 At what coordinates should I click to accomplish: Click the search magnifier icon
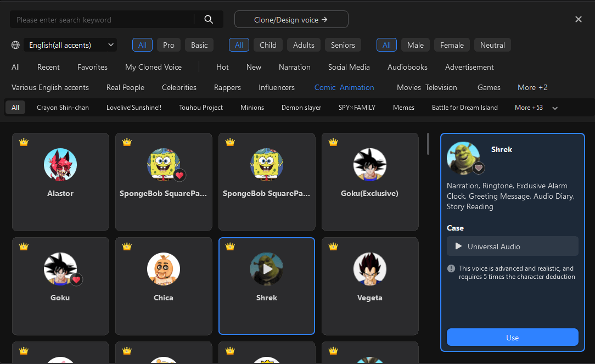(x=209, y=19)
